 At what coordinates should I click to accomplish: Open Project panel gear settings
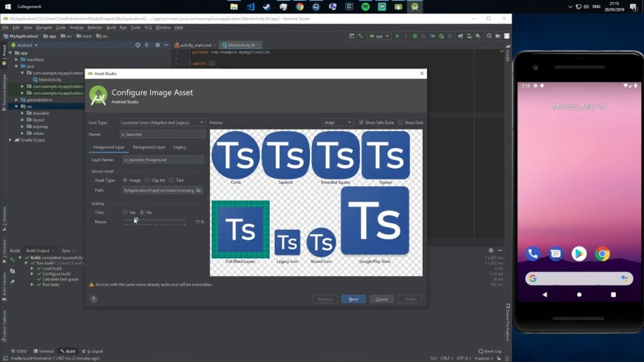pyautogui.click(x=157, y=45)
